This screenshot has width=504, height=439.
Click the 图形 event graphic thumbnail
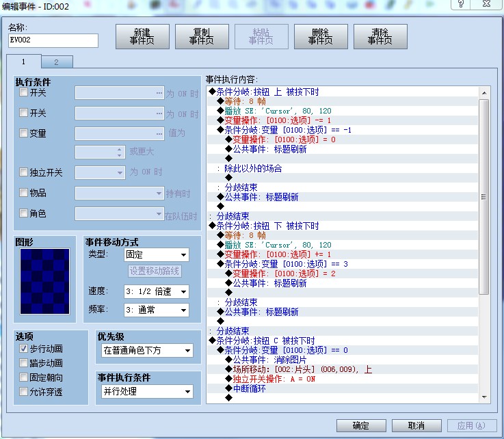pos(44,281)
